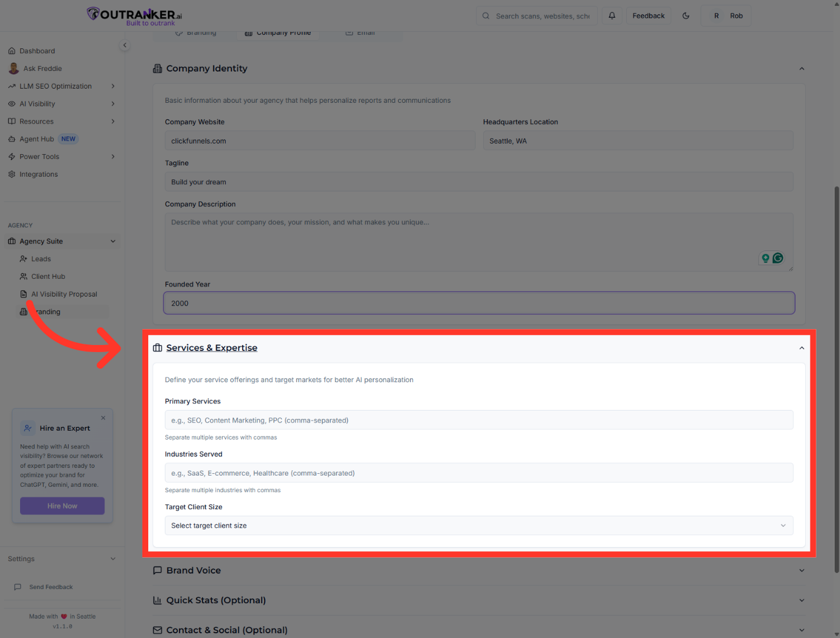Viewport: 840px width, 638px height.
Task: Click the Primary Services input
Action: [x=479, y=420]
